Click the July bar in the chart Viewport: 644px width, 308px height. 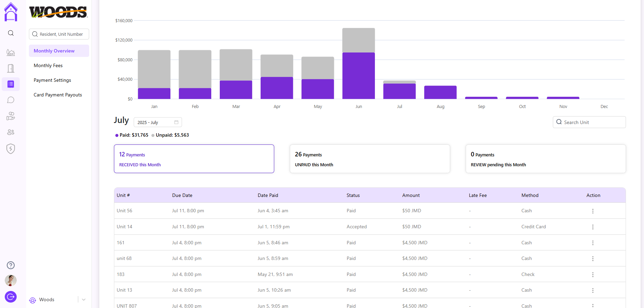pyautogui.click(x=399, y=90)
